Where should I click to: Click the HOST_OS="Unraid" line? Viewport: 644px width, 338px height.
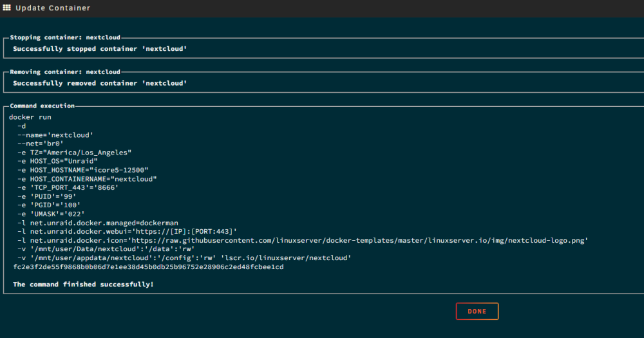[57, 161]
